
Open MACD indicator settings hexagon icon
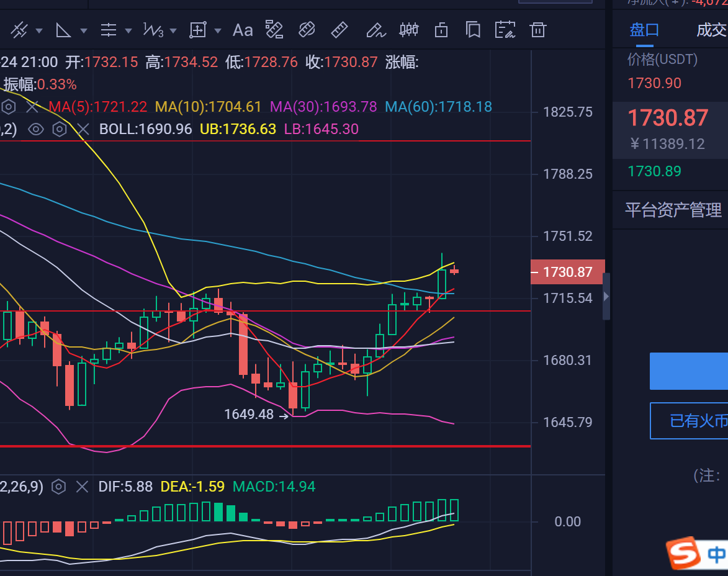click(x=58, y=487)
